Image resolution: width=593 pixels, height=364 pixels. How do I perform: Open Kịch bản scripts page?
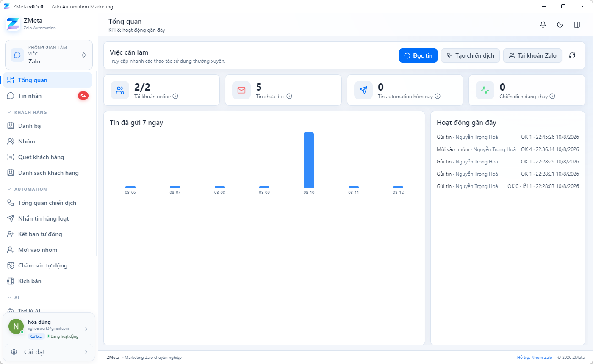click(47, 281)
